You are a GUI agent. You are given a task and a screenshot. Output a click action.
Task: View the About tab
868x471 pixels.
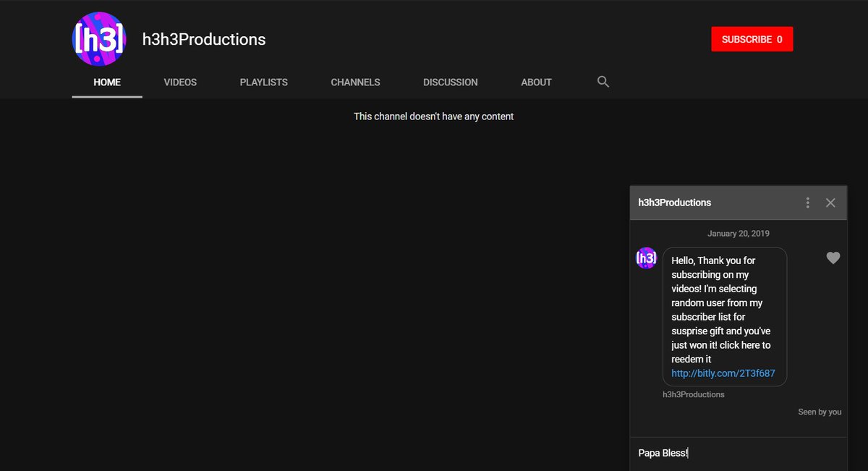[537, 82]
